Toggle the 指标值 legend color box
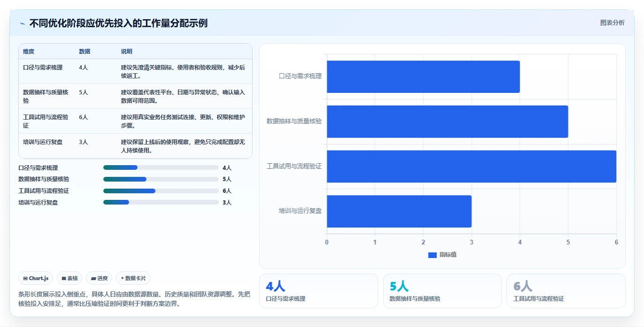 [432, 255]
